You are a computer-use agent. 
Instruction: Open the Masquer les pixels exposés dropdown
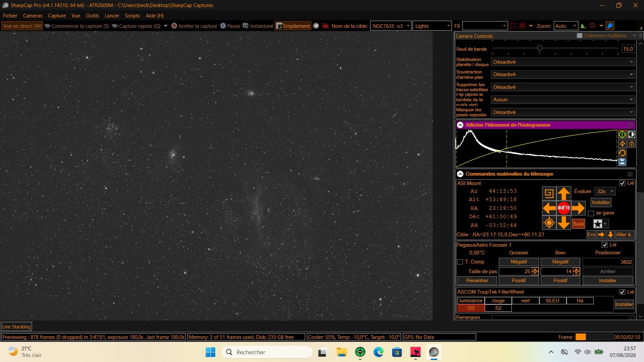[563, 112]
